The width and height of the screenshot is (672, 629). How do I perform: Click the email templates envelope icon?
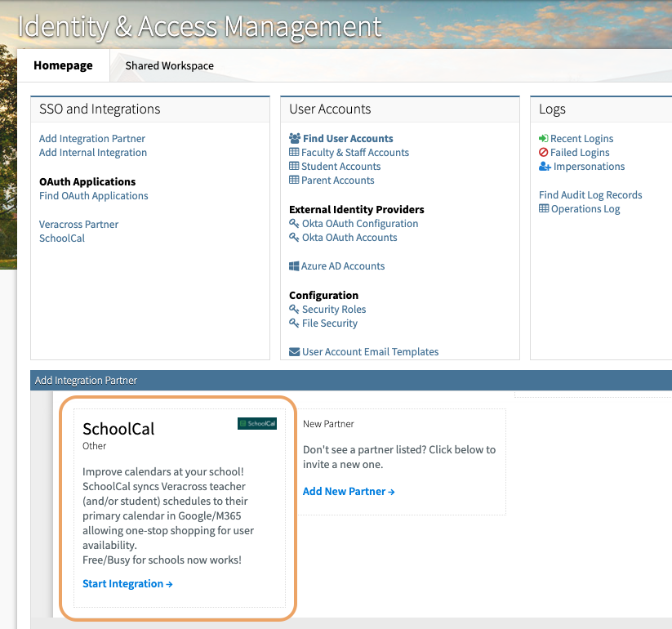pos(295,352)
